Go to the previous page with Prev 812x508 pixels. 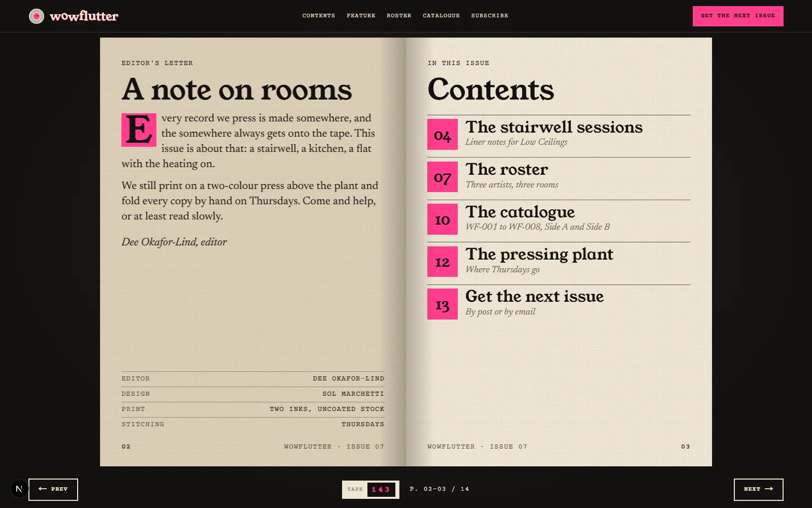point(53,489)
